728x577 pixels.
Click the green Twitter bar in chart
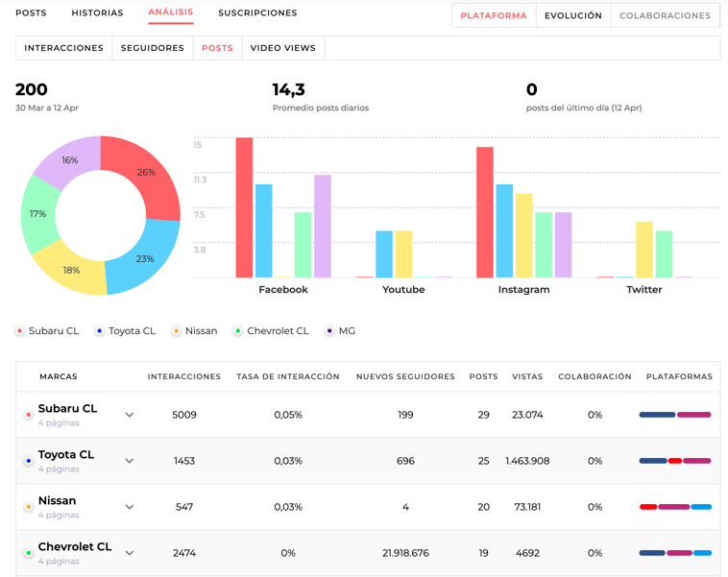pos(664,253)
